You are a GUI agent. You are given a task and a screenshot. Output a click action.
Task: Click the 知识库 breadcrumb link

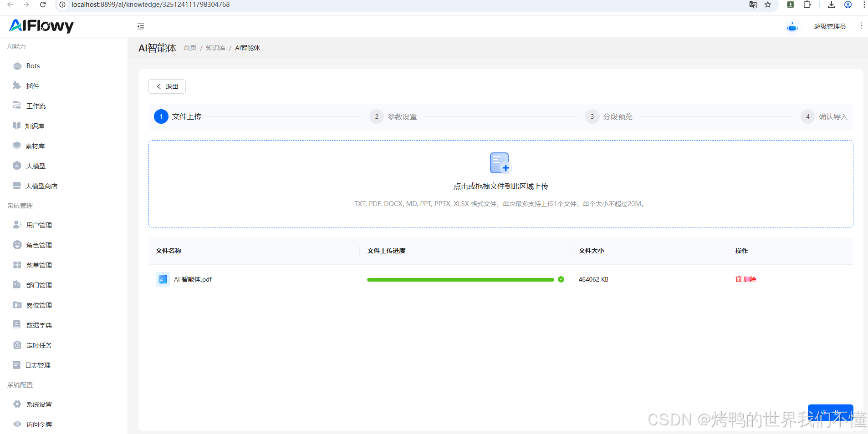215,48
